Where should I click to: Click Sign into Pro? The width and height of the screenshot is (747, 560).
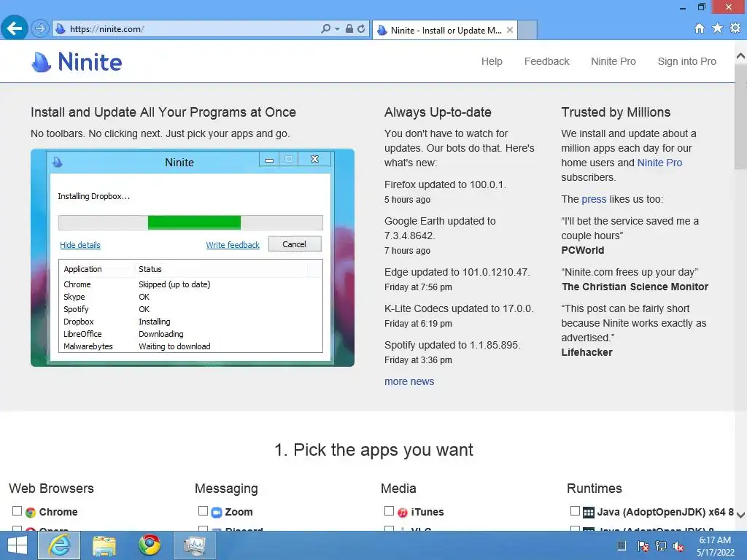[x=686, y=61]
